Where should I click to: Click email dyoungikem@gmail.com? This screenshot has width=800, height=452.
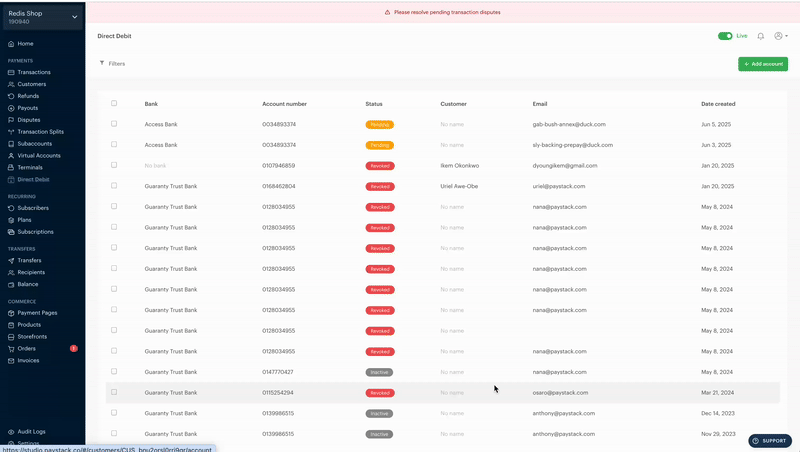click(565, 166)
